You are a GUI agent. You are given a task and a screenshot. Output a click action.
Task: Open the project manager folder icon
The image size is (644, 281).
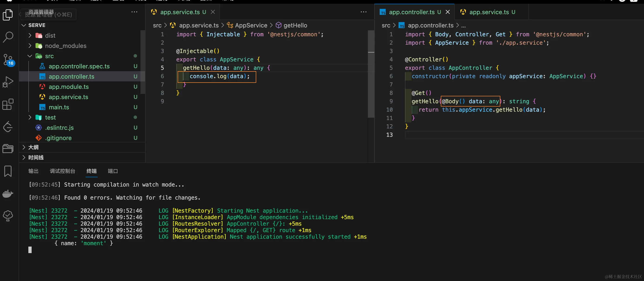point(8,149)
